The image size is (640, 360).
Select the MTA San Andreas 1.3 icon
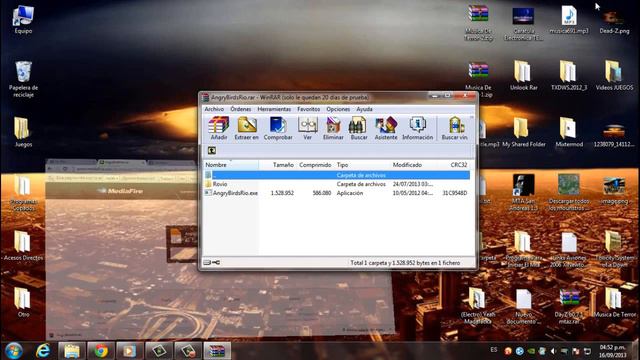pyautogui.click(x=523, y=192)
